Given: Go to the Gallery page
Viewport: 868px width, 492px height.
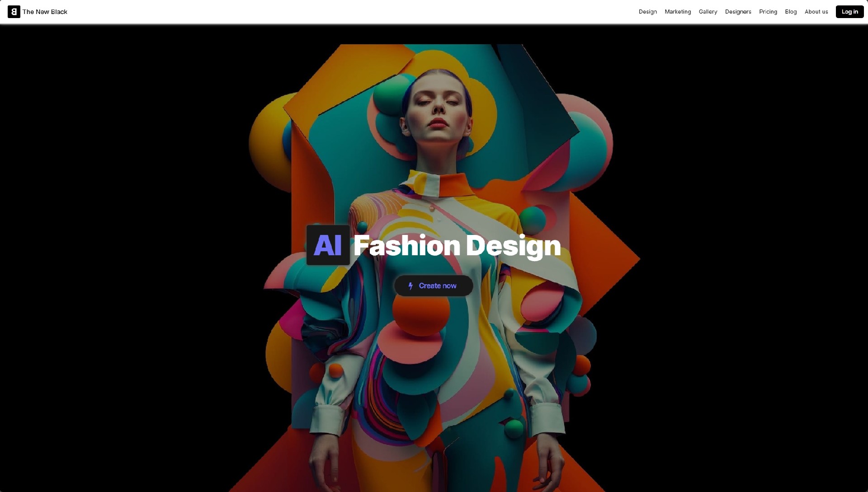Looking at the screenshot, I should 708,12.
